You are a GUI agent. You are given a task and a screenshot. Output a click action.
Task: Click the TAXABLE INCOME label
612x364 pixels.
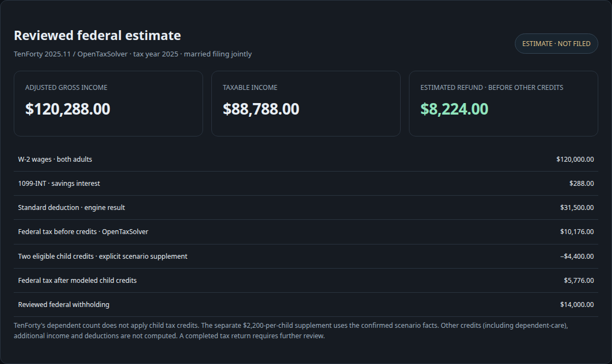click(x=250, y=88)
